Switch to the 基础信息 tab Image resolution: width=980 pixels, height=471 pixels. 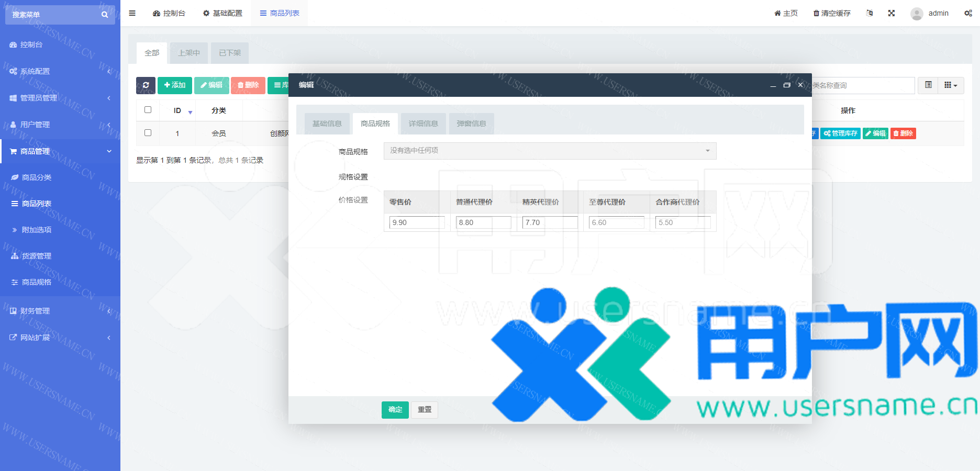coord(327,124)
